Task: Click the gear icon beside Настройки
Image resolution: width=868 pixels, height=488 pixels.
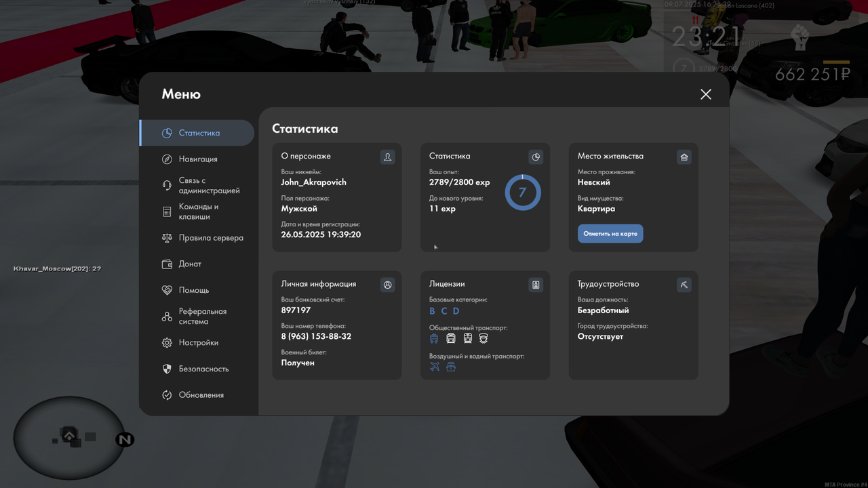Action: pos(167,343)
